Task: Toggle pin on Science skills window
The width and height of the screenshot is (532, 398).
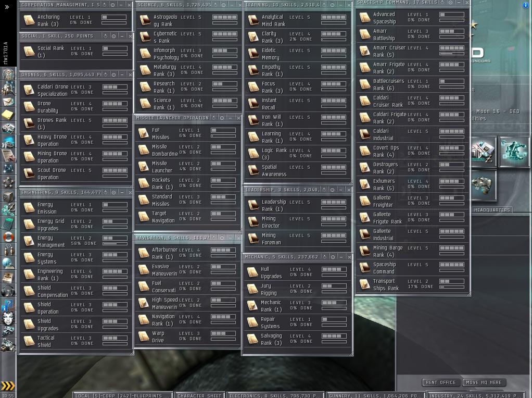Action: pyautogui.click(x=216, y=5)
